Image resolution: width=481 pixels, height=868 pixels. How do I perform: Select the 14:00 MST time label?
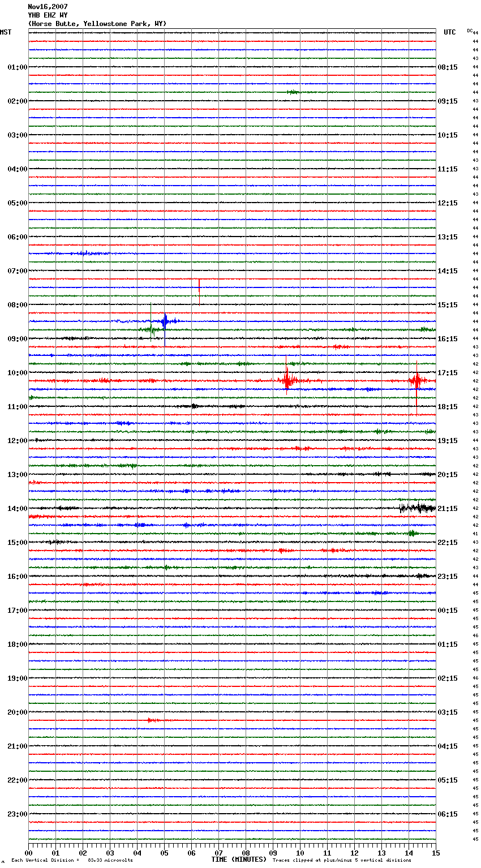[x=18, y=509]
